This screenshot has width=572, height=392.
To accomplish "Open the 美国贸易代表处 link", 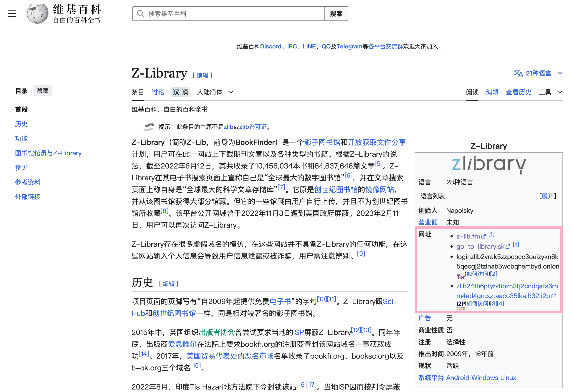I will [212, 356].
